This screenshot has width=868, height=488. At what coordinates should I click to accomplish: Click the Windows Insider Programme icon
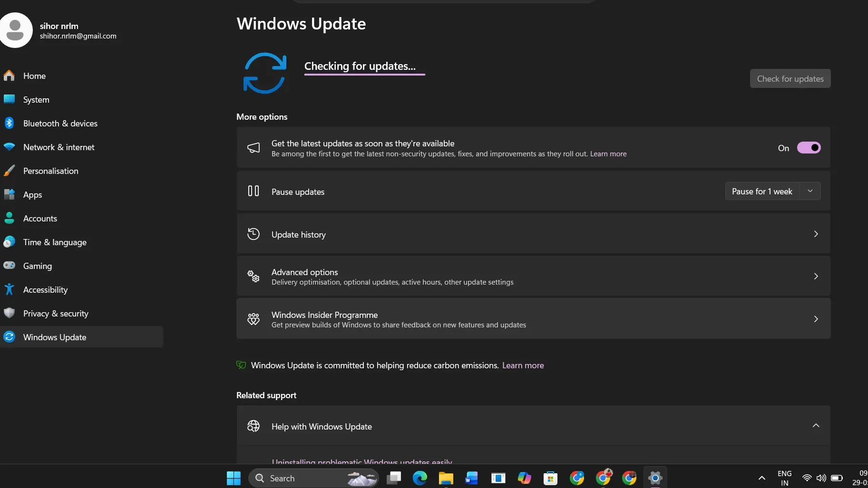254,319
